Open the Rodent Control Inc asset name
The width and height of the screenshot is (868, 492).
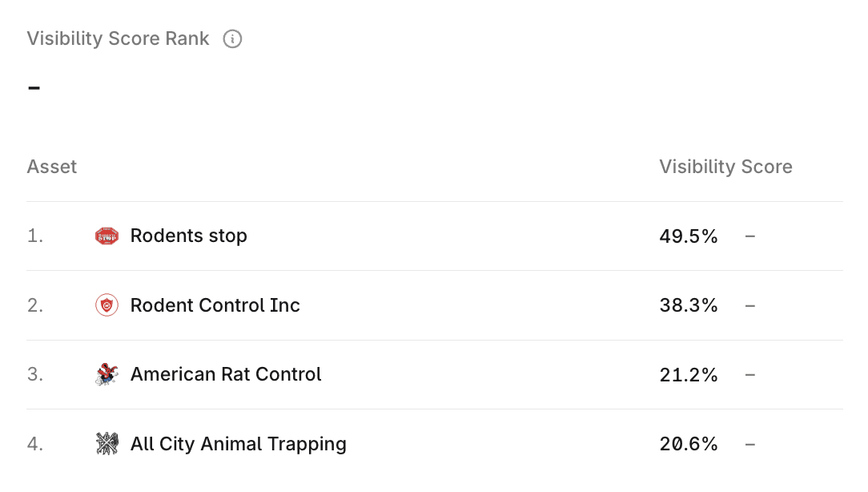point(215,305)
